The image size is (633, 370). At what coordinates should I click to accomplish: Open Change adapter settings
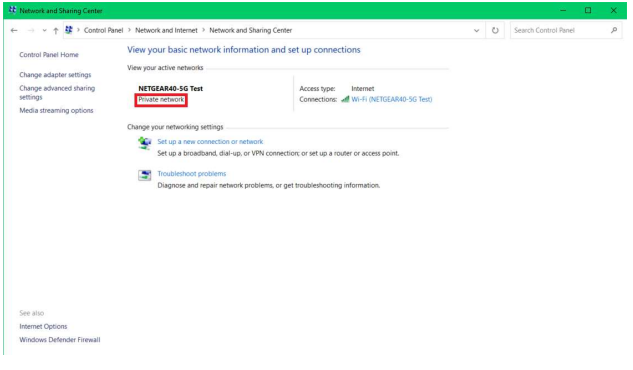coord(55,75)
